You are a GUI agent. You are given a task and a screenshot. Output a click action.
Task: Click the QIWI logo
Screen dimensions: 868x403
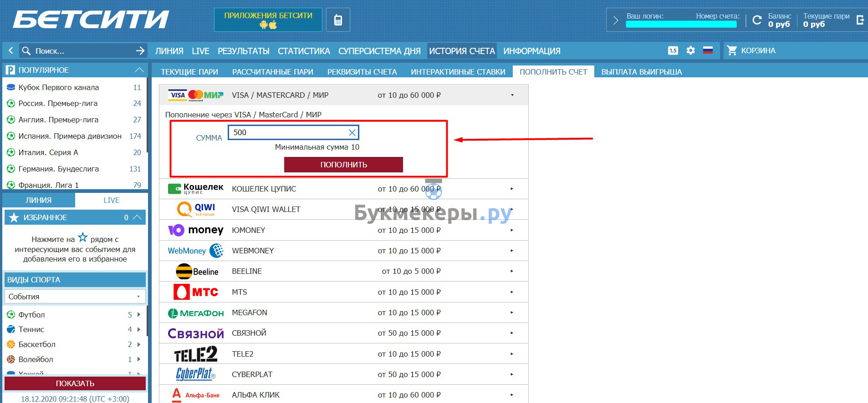point(196,209)
